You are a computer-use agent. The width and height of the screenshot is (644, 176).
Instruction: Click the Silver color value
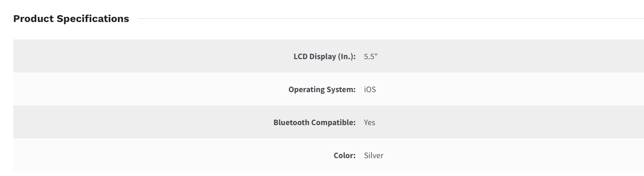click(374, 155)
